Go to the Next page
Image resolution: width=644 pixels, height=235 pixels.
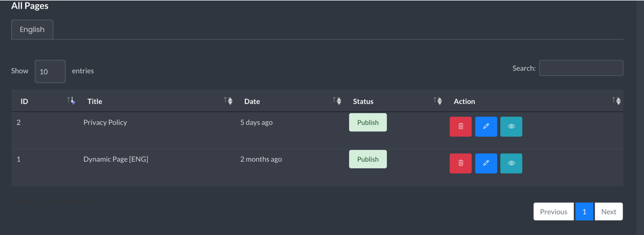click(x=609, y=211)
